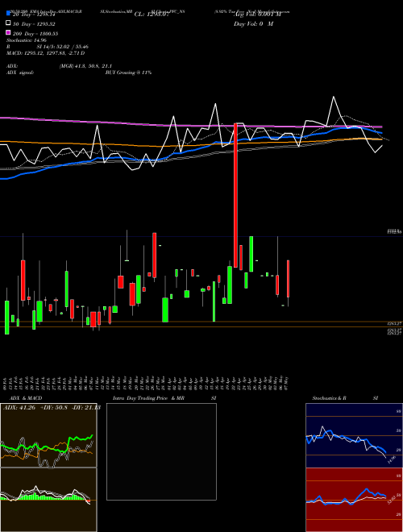Click the ADX: 41.26 readout in ADX panel

pyautogui.click(x=19, y=408)
